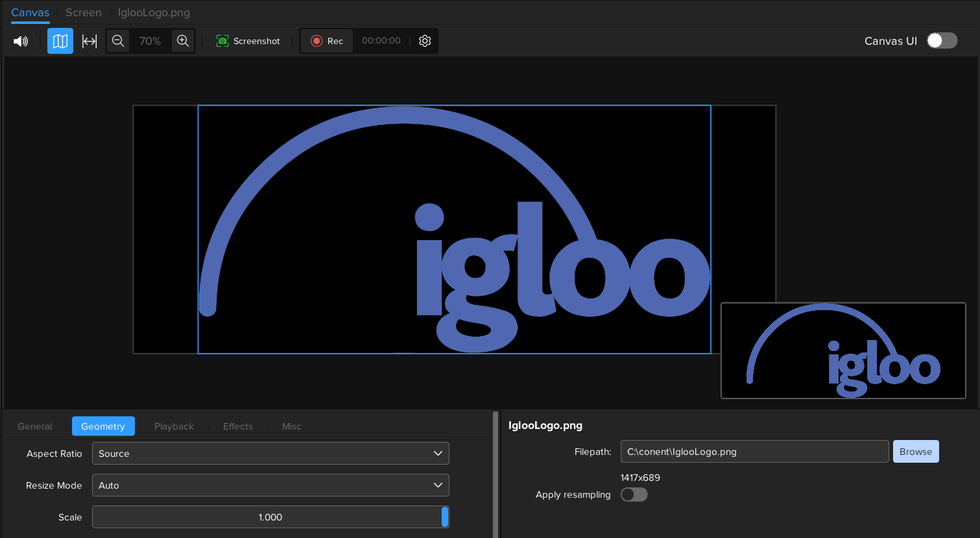Viewport: 980px width, 538px height.
Task: Switch to the Playback tab
Action: click(x=174, y=426)
